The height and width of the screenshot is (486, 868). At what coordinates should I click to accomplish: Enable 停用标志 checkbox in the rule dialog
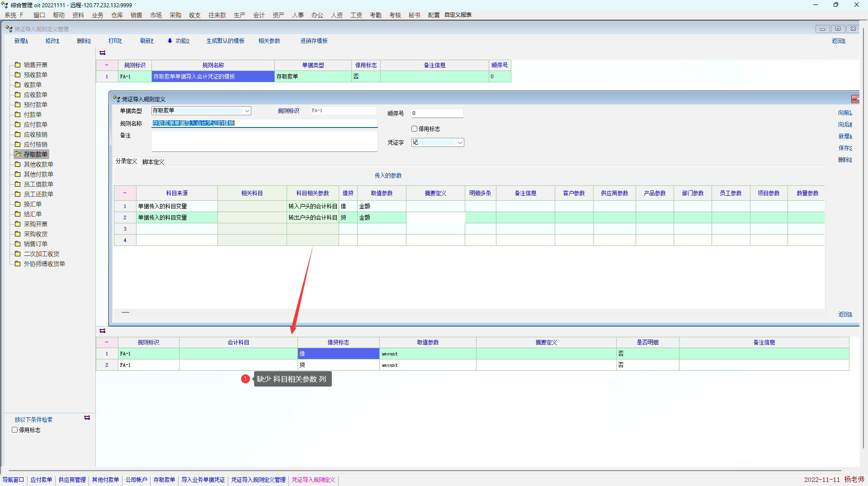[x=414, y=129]
